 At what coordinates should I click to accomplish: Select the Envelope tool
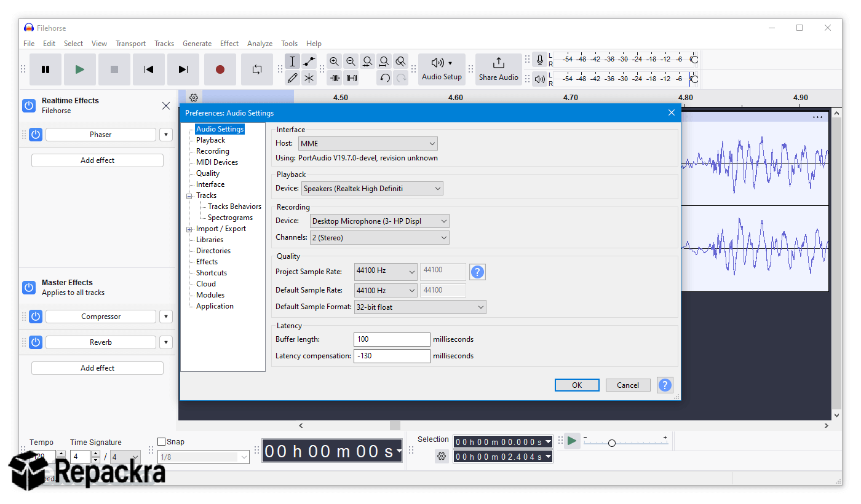point(309,61)
